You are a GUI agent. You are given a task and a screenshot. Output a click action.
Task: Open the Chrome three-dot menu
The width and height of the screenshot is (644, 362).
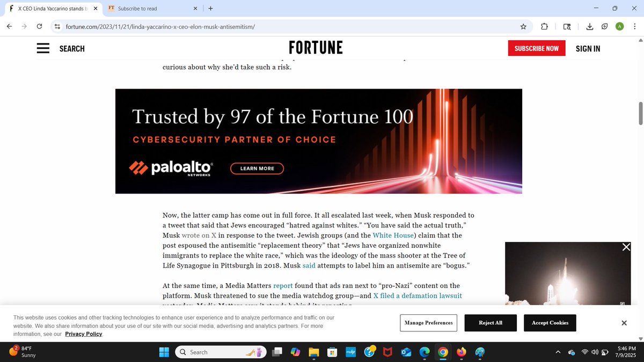(634, 26)
